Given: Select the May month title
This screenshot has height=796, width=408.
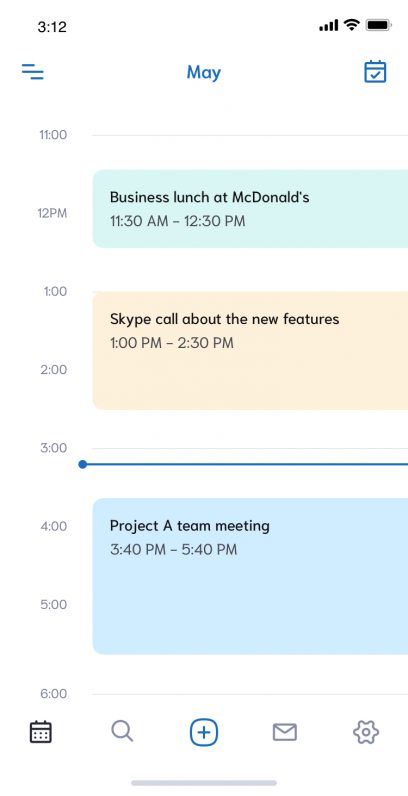Looking at the screenshot, I should (203, 73).
